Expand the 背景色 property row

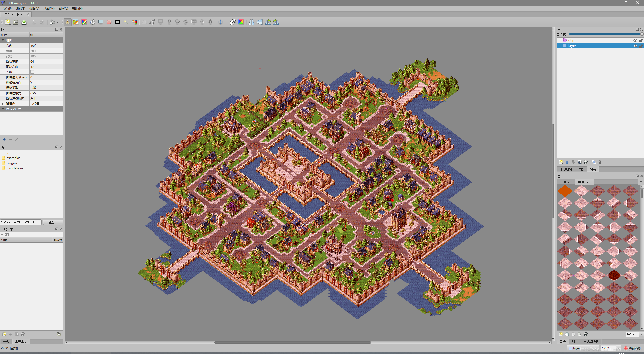pos(3,104)
